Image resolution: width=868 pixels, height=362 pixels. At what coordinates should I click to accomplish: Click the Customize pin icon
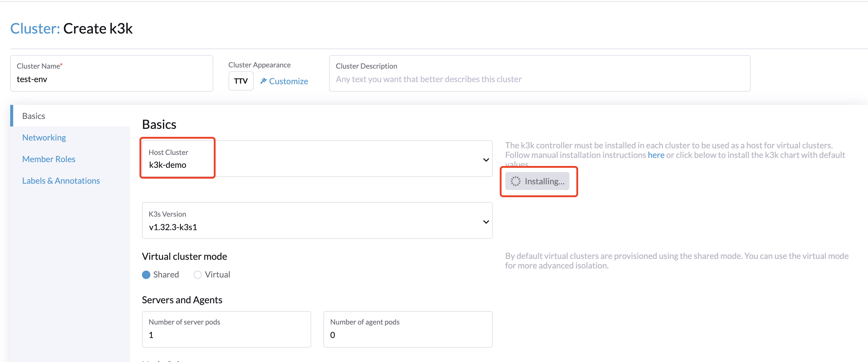(264, 81)
